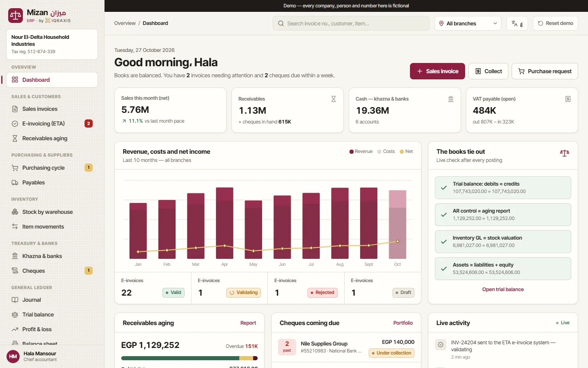This screenshot has height=368, width=588.
Task: Click the Validating e-invoices status badge
Action: 244,292
